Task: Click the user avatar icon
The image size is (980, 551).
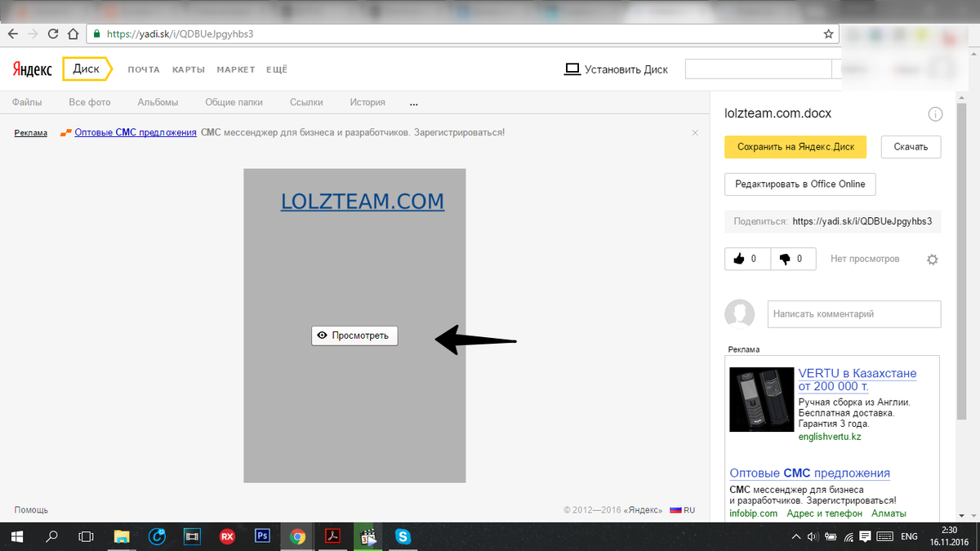Action: [740, 314]
